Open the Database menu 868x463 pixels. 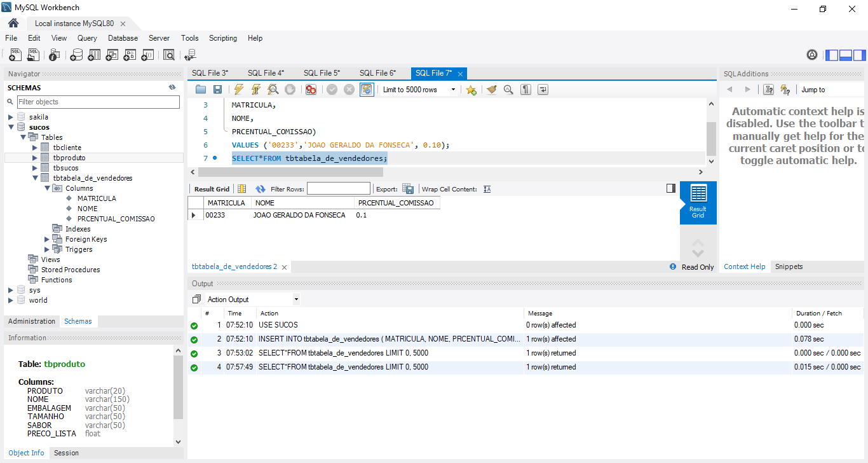pos(123,38)
